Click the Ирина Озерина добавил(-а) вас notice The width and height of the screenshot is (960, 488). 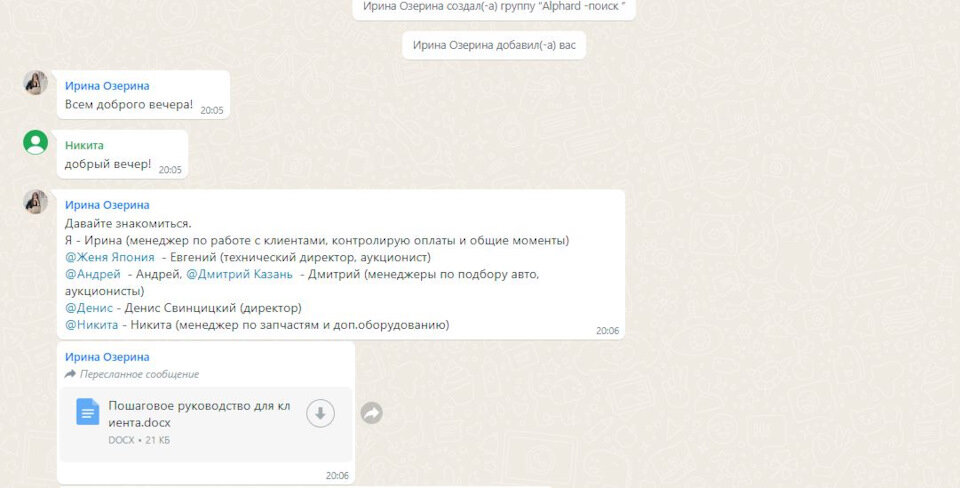click(x=494, y=45)
